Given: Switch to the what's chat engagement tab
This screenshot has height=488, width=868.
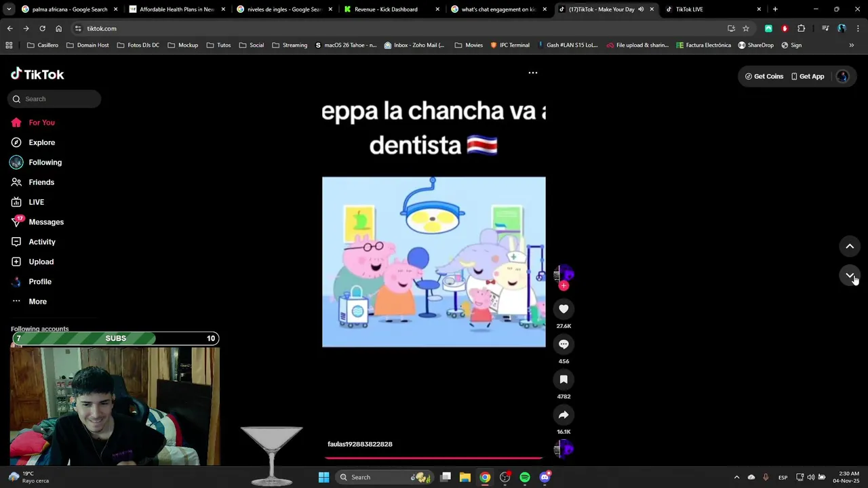Looking at the screenshot, I should [498, 9].
